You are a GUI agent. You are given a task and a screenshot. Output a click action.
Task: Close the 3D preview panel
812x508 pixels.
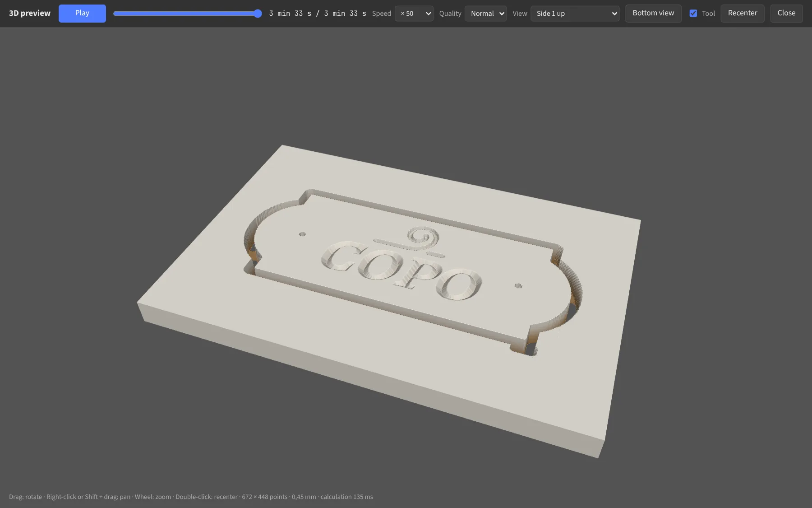[x=786, y=13]
